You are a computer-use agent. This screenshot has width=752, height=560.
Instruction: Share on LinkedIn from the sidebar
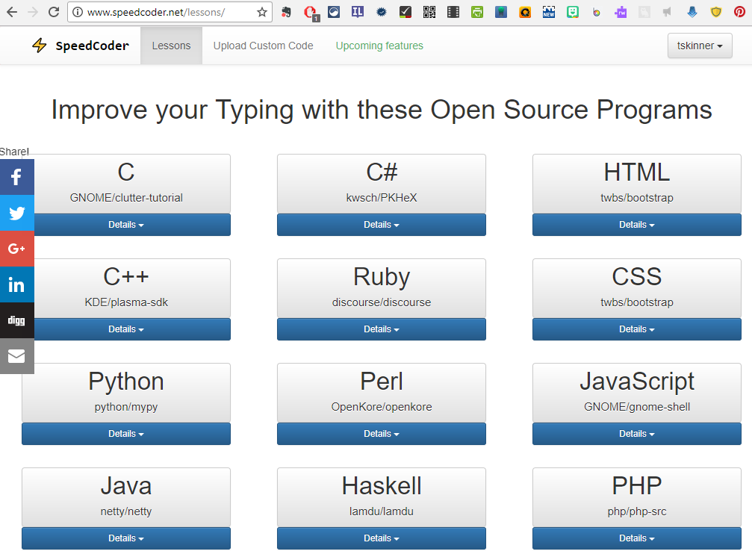point(16,284)
